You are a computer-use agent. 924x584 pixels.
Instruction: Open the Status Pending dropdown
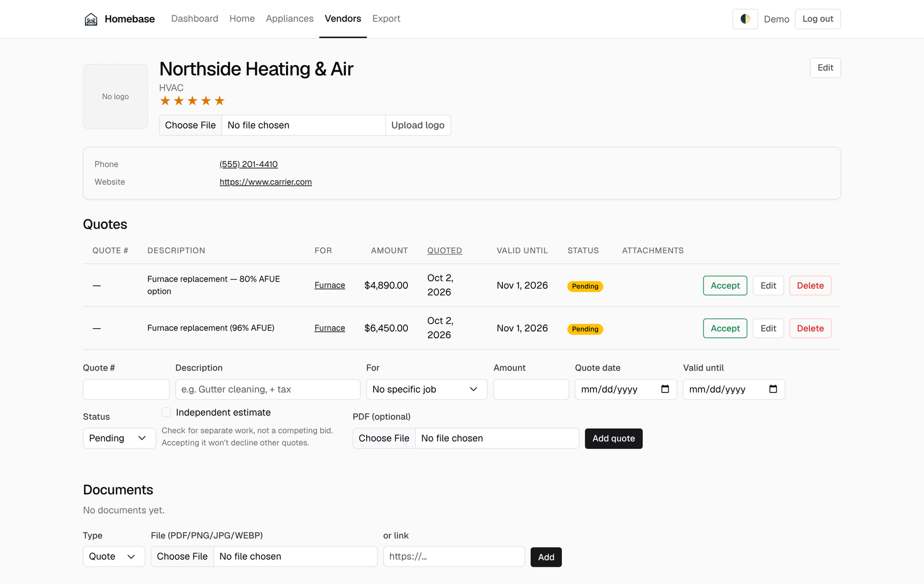coord(120,439)
